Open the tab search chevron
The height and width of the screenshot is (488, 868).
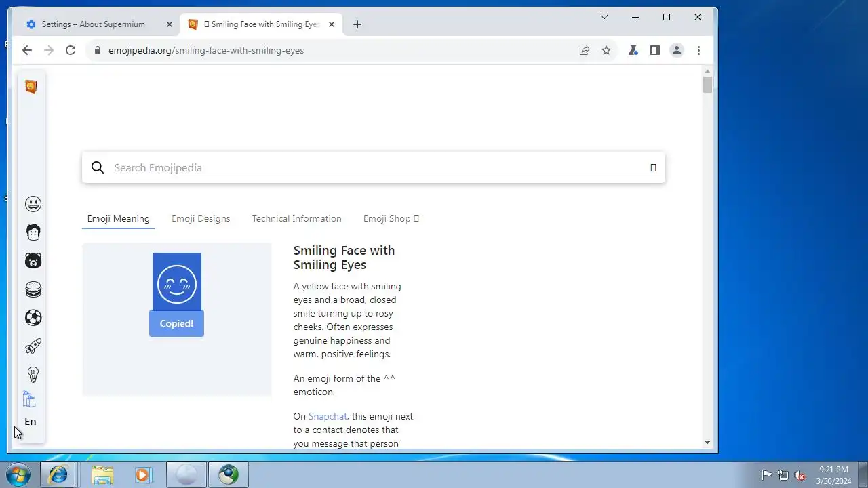[x=604, y=17]
